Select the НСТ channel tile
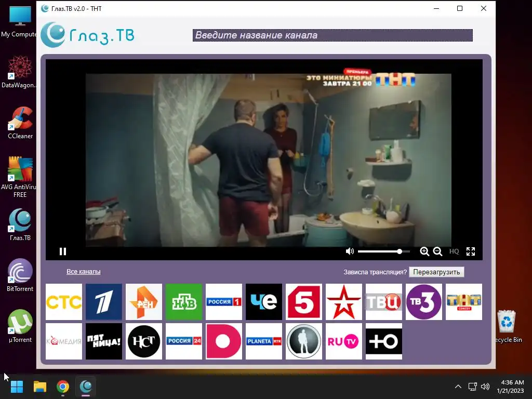This screenshot has width=532, height=399. tap(144, 341)
